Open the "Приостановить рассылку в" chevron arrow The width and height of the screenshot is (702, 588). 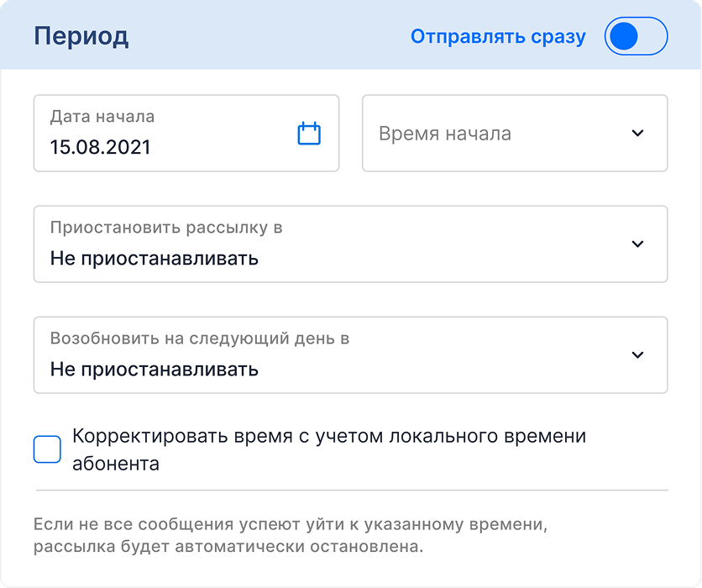(x=637, y=244)
